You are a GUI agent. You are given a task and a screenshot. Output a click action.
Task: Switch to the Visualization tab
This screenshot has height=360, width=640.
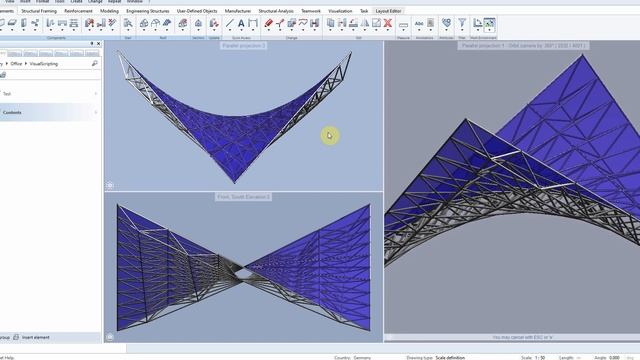(x=340, y=11)
